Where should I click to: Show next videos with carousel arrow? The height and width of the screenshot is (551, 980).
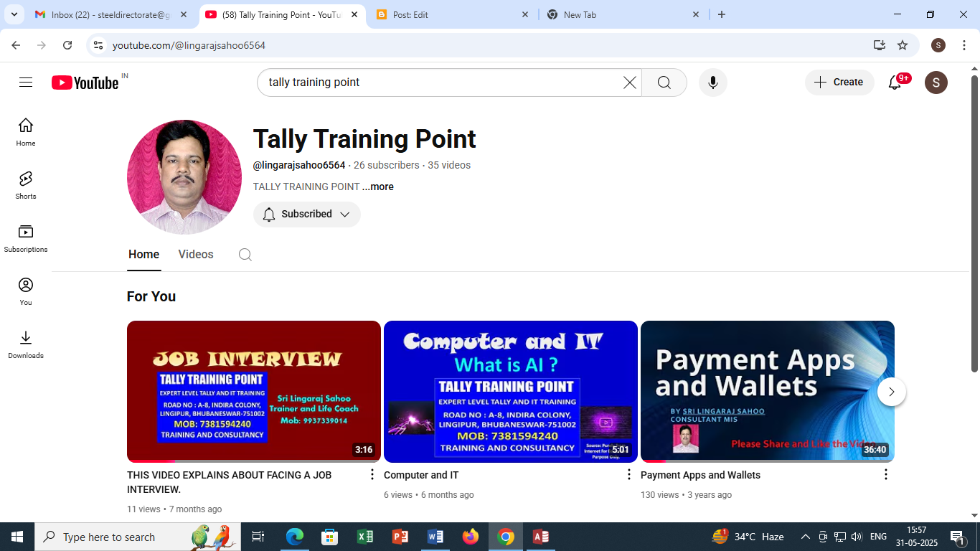(x=892, y=392)
